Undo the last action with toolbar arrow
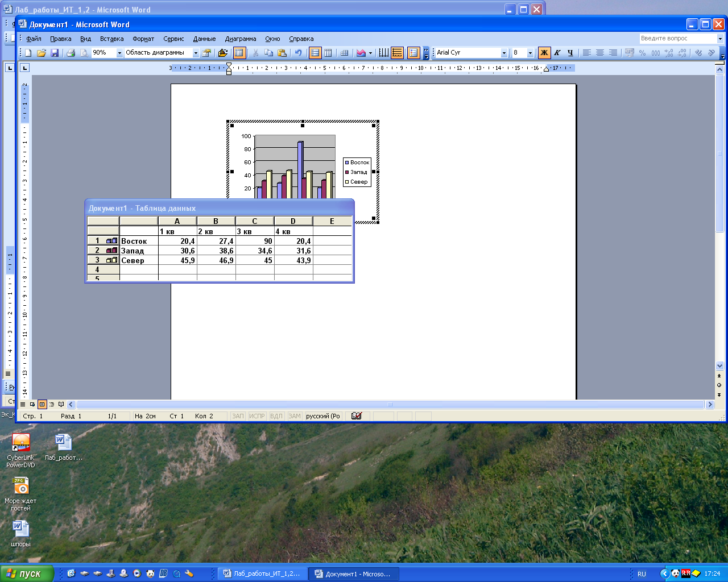This screenshot has width=728, height=582. (298, 53)
